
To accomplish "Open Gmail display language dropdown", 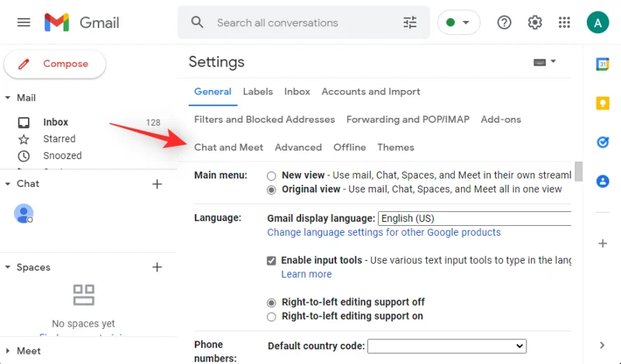I will pos(474,218).
